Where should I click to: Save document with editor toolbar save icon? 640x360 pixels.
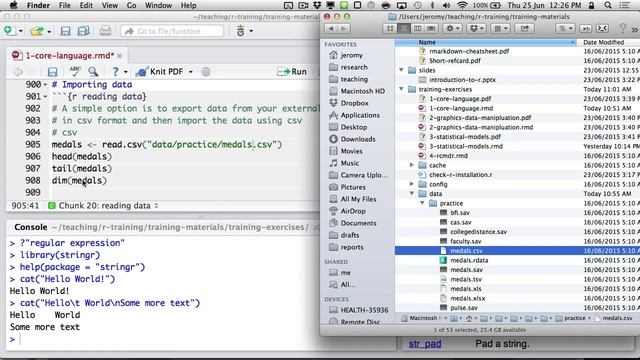coord(52,72)
